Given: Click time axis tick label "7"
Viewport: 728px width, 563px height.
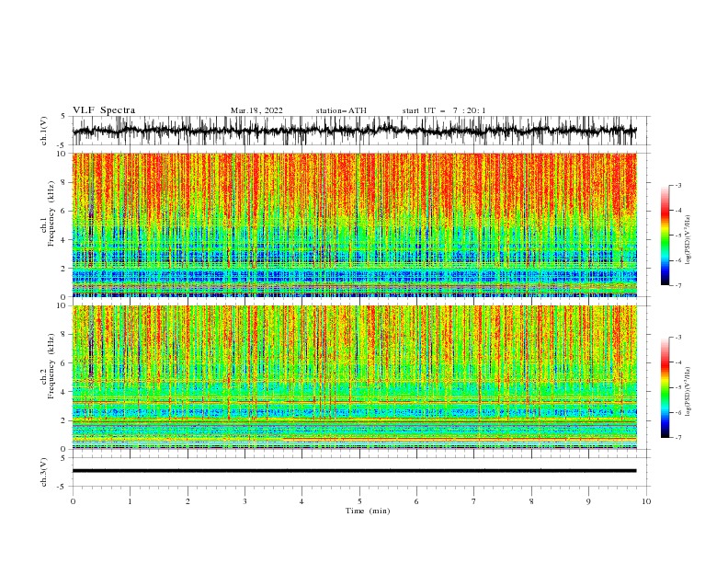Looking at the screenshot, I should 474,501.
